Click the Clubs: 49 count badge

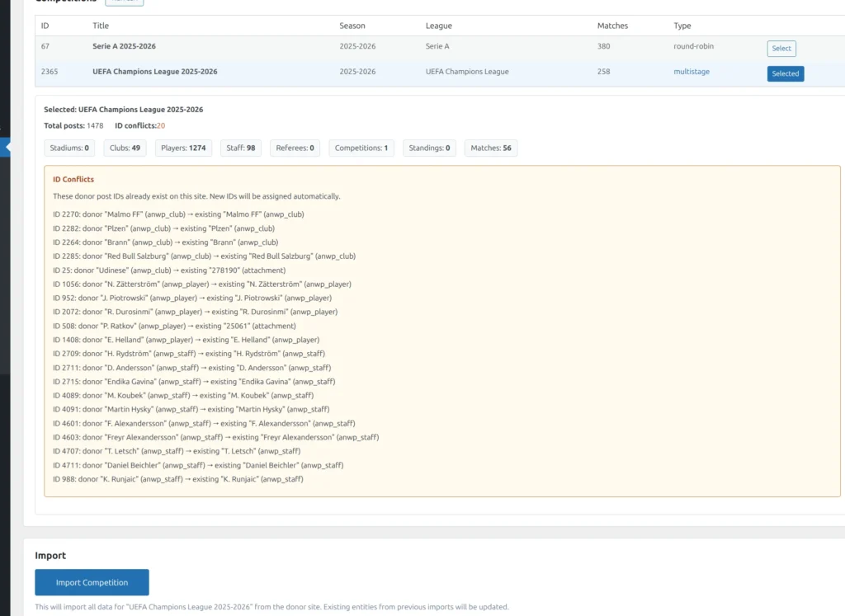125,148
